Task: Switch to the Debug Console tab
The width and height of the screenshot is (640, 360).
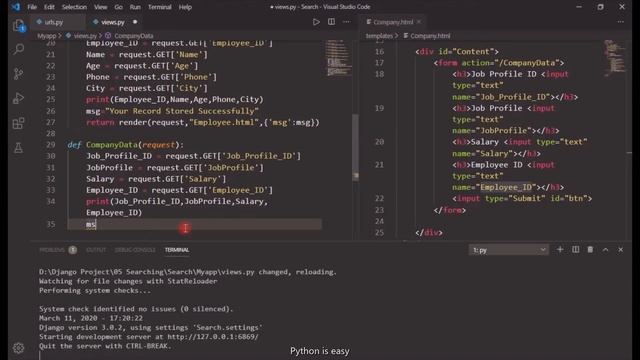Action: click(135, 250)
